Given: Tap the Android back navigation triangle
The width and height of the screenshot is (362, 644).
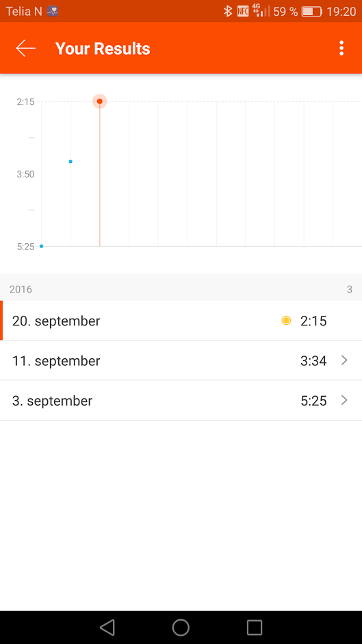Looking at the screenshot, I should tap(107, 628).
